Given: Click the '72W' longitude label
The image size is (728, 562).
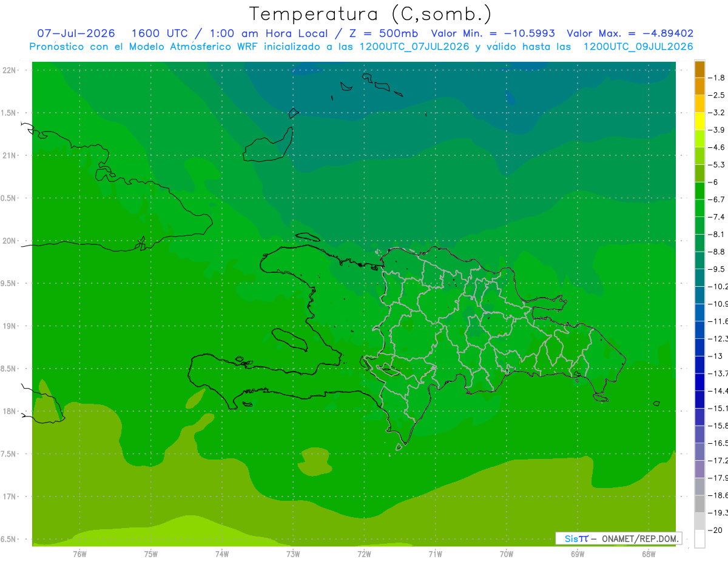Looking at the screenshot, I should point(364,554).
